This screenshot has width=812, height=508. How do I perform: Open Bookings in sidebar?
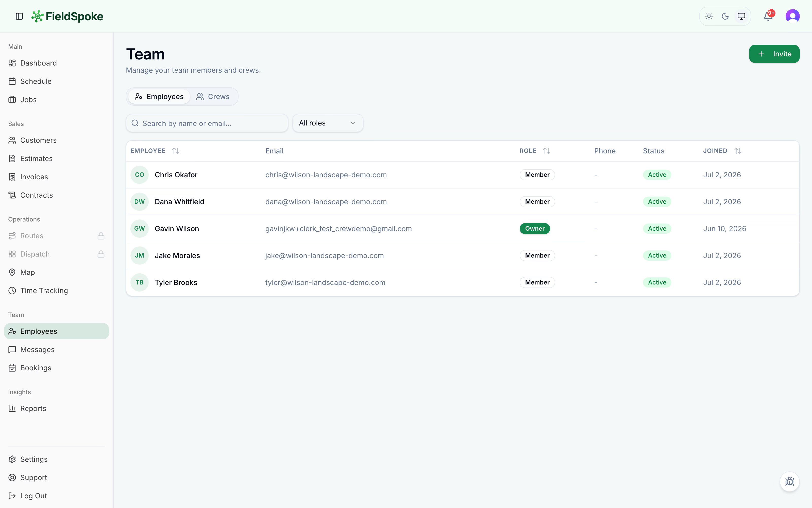[56, 368]
